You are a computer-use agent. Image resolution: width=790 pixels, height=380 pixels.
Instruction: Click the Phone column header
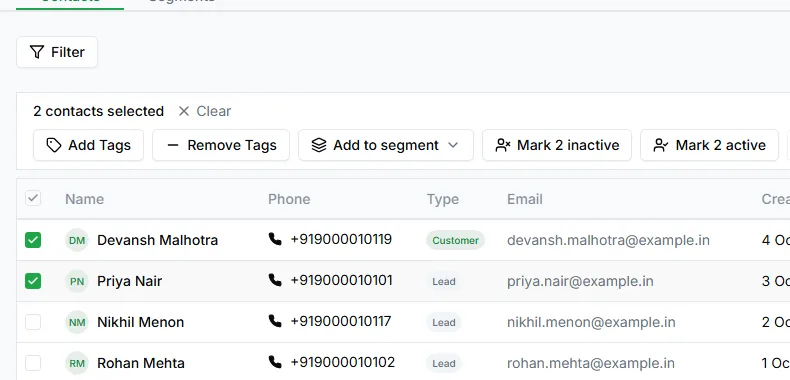(x=289, y=199)
